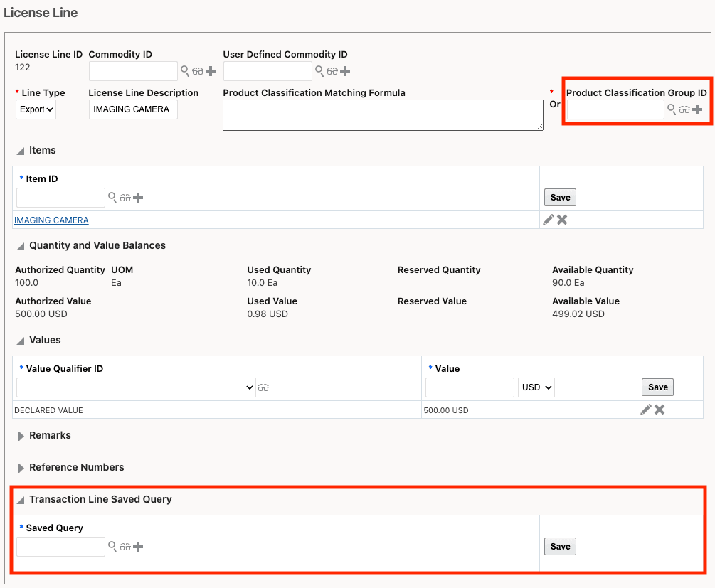Image resolution: width=715 pixels, height=588 pixels.
Task: Add User Defined Commodity ID plus icon
Action: point(345,71)
